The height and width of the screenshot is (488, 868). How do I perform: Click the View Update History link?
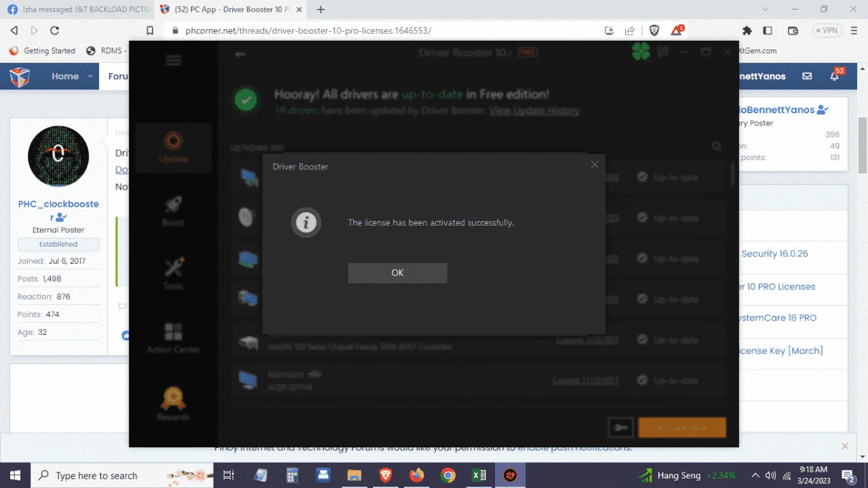point(534,110)
